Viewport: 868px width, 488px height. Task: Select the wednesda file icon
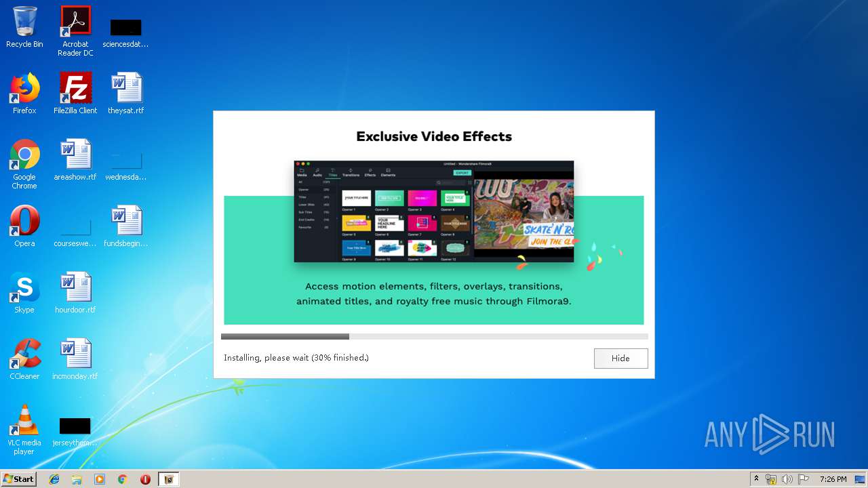[x=125, y=167]
